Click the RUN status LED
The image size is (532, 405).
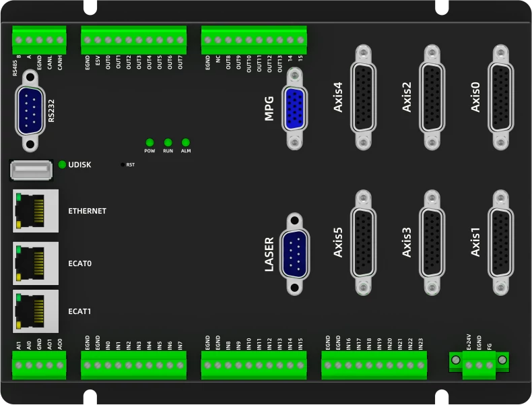(168, 142)
